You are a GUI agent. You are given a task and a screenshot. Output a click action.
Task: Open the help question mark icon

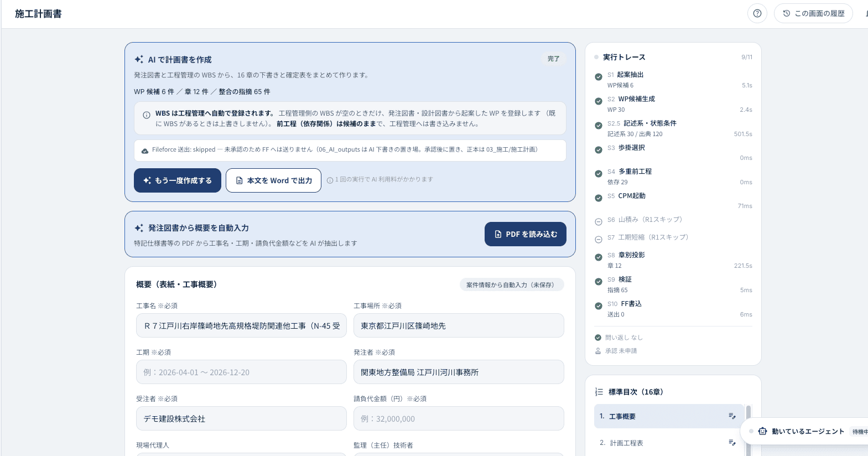point(757,13)
